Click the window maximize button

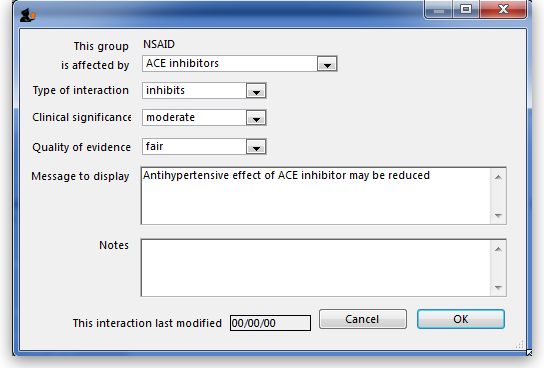pyautogui.click(x=466, y=9)
